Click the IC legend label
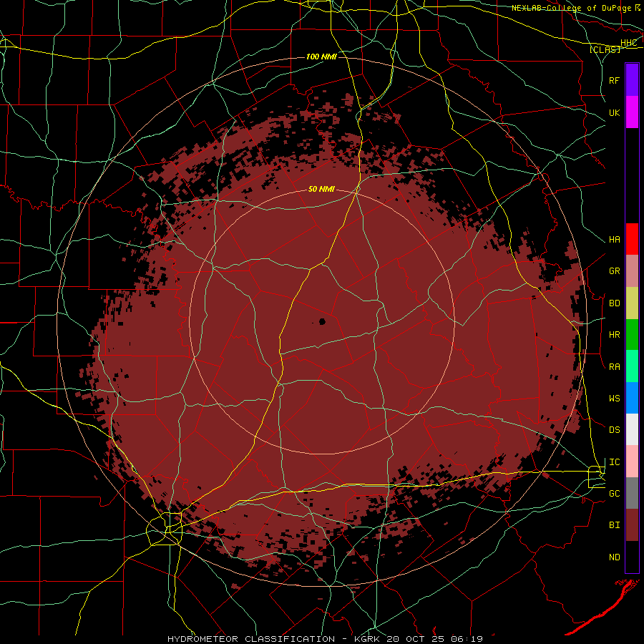 tap(614, 462)
